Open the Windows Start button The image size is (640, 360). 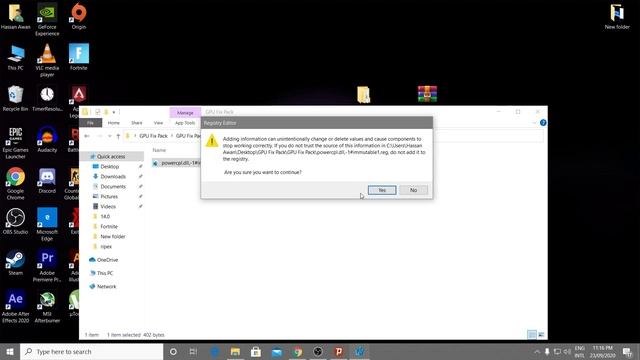[x=10, y=351]
